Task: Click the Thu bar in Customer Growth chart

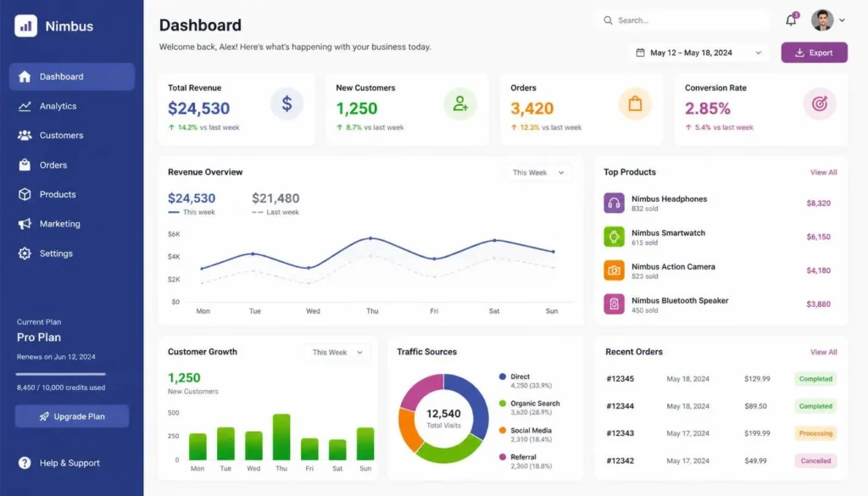Action: (x=281, y=437)
